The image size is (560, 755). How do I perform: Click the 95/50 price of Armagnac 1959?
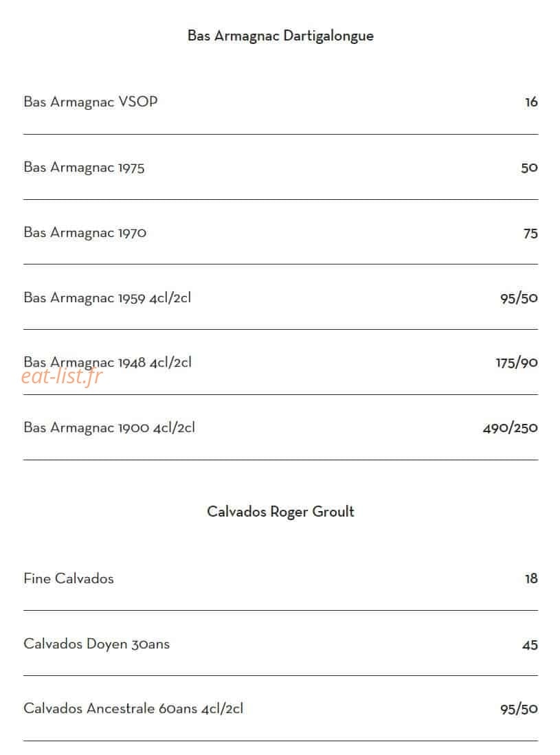point(519,298)
